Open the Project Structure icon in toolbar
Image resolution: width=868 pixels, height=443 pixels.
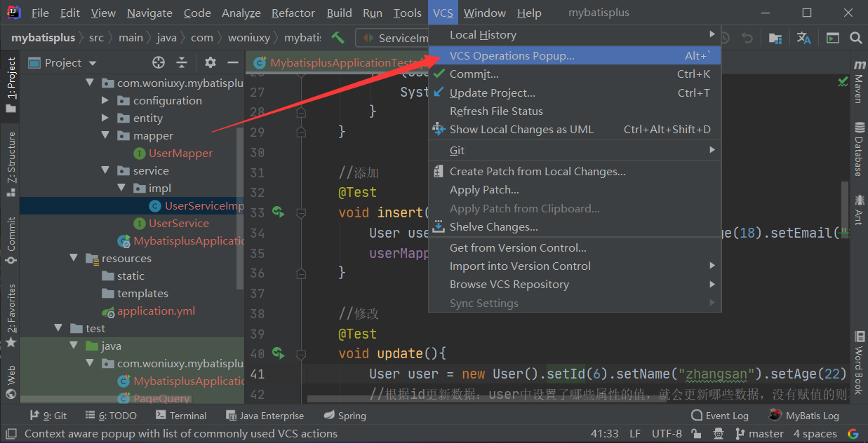pos(775,38)
